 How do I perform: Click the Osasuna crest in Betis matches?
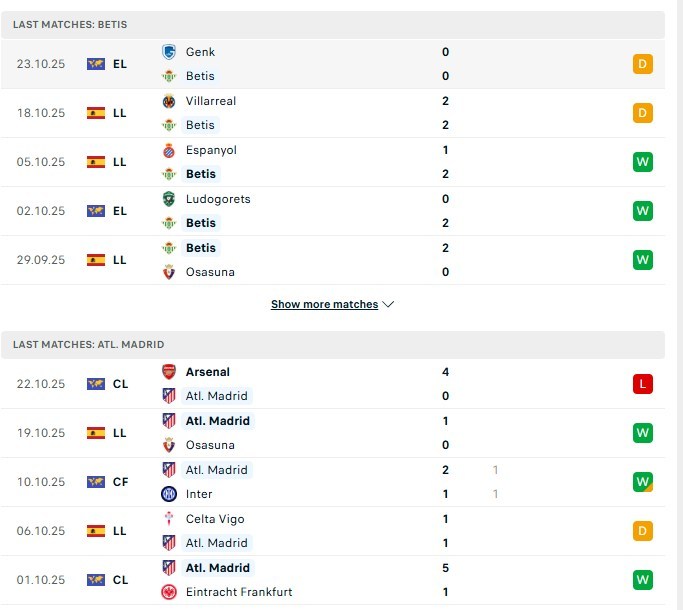[169, 272]
